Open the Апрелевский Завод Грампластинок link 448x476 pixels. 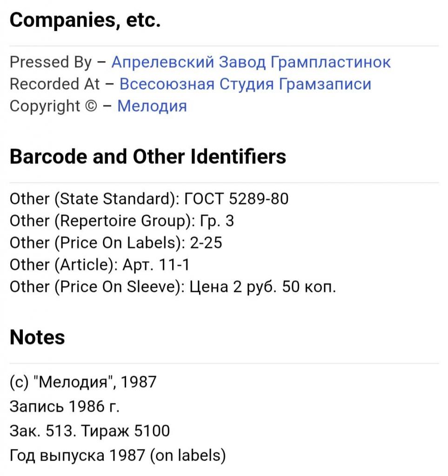[x=251, y=62]
